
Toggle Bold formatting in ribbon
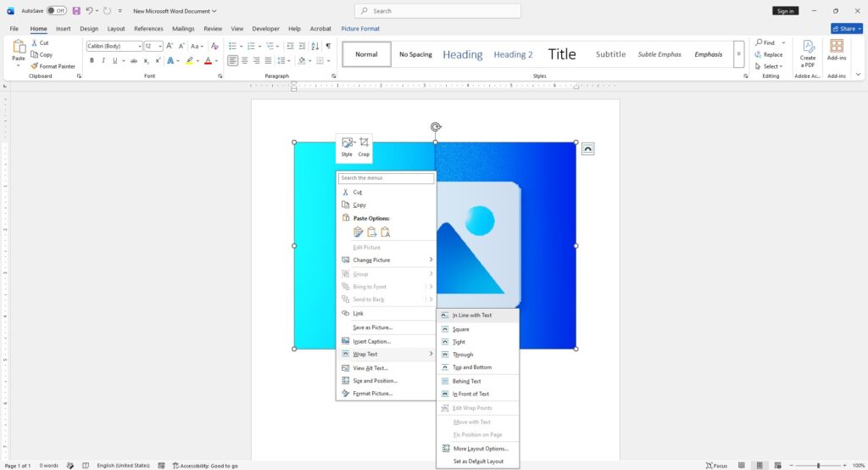pyautogui.click(x=92, y=60)
